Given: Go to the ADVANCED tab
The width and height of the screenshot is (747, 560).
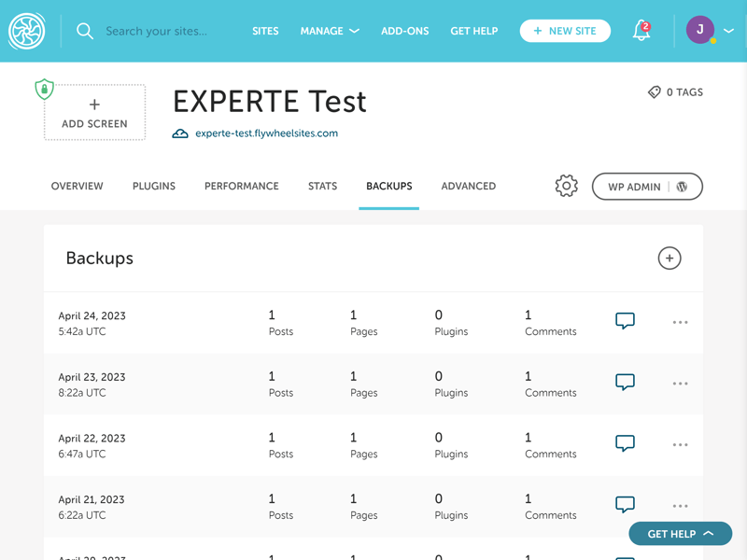Looking at the screenshot, I should (468, 186).
